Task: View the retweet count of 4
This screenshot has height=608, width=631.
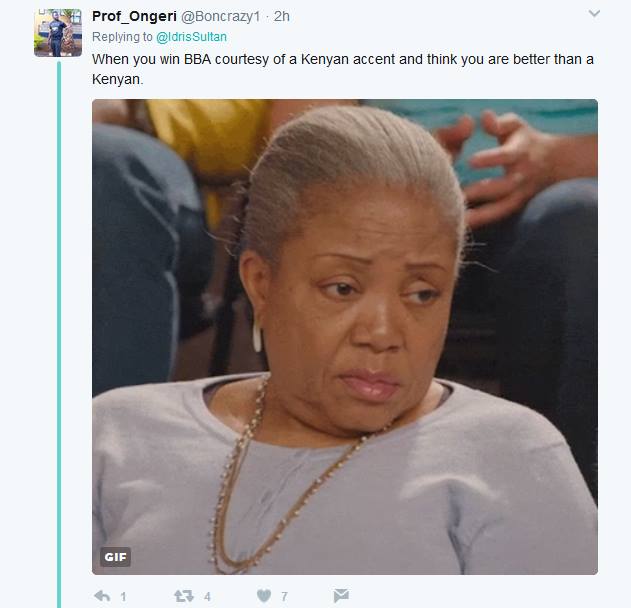Action: [x=207, y=596]
